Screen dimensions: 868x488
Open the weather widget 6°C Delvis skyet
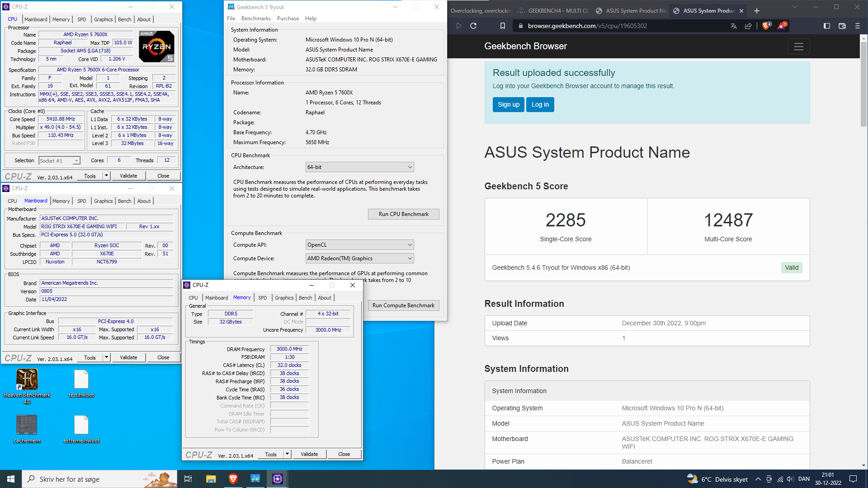click(x=717, y=479)
